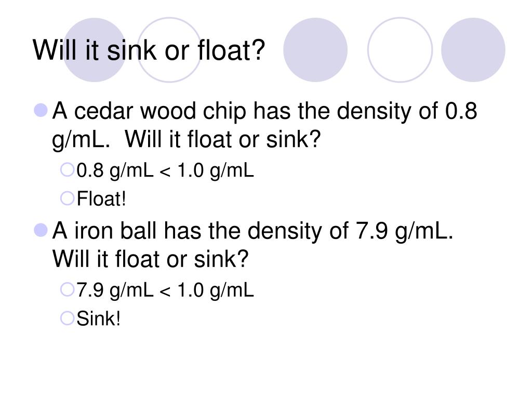Click the empty outlined circle near the top right
The height and width of the screenshot is (399, 532).
[x=400, y=50]
